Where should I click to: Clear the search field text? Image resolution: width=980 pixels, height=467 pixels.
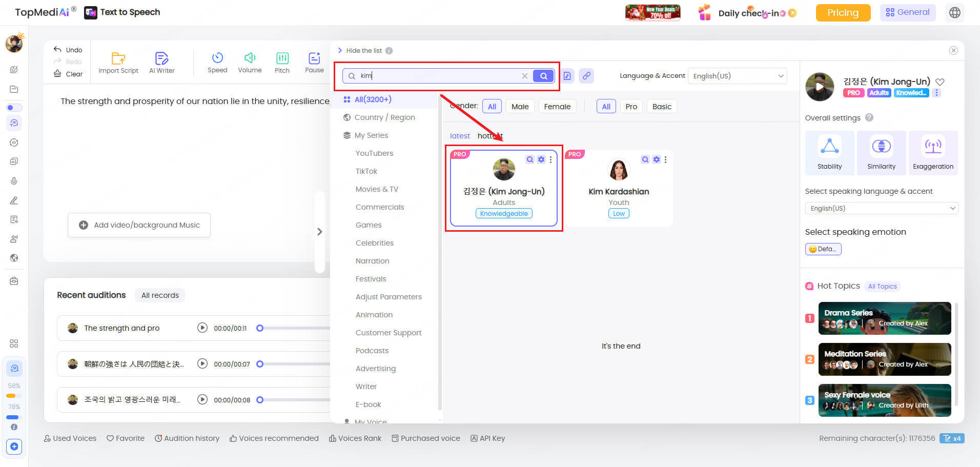pyautogui.click(x=524, y=76)
